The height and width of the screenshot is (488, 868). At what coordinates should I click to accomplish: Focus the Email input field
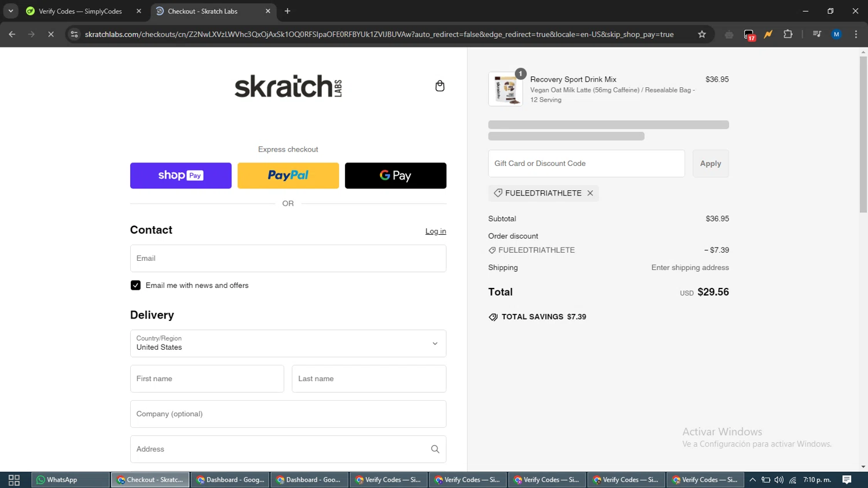point(288,258)
